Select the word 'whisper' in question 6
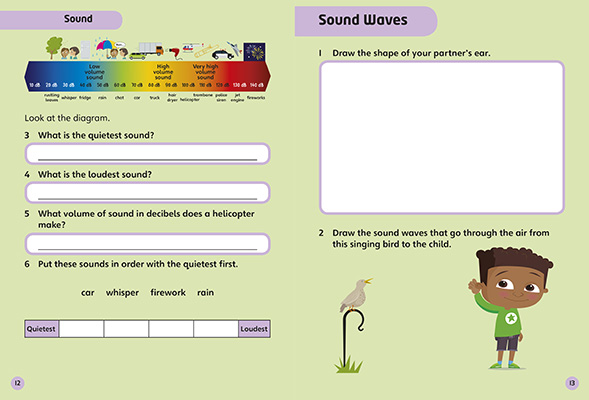 (x=122, y=293)
